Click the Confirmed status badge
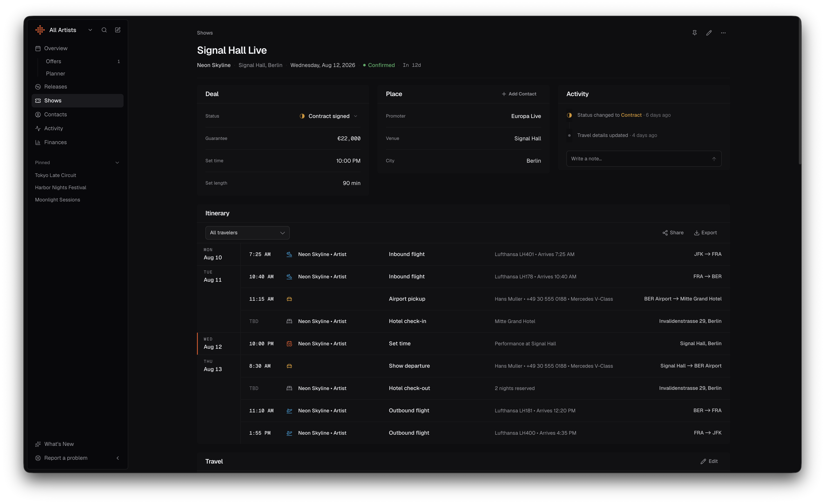This screenshot has width=825, height=504. [x=379, y=65]
